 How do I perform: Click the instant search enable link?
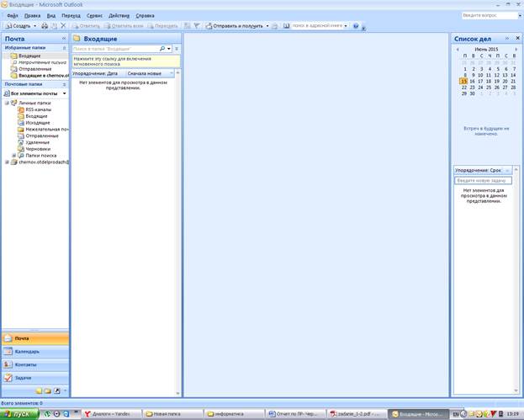click(x=126, y=61)
